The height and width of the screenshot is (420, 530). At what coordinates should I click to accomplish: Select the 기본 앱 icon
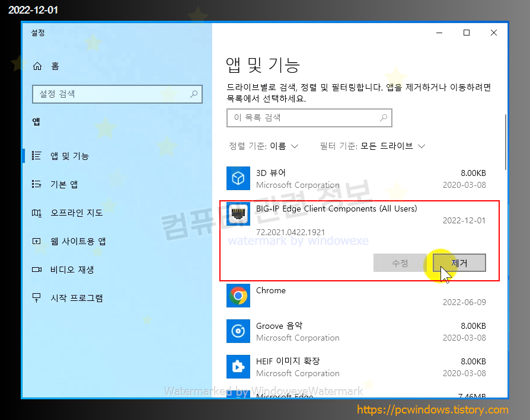37,184
